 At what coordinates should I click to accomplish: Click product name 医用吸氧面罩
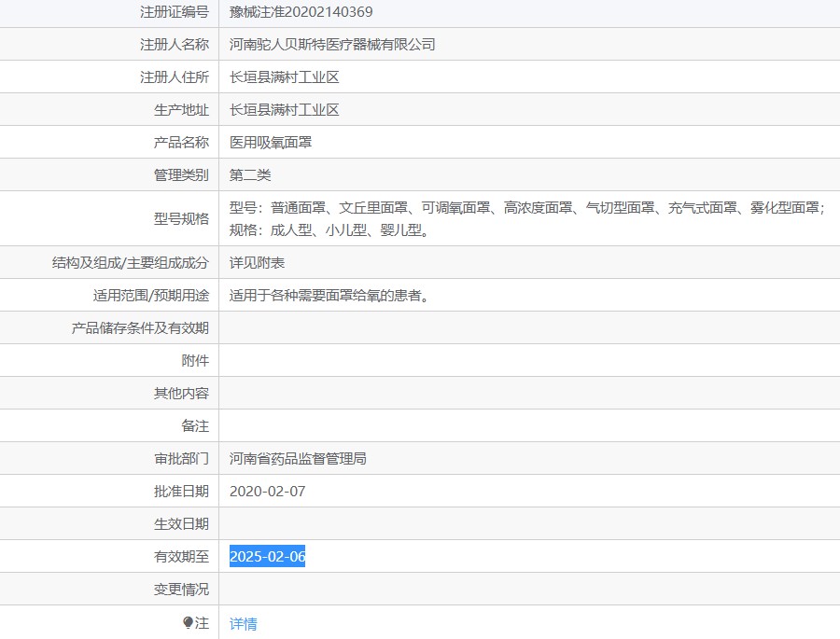tap(271, 143)
